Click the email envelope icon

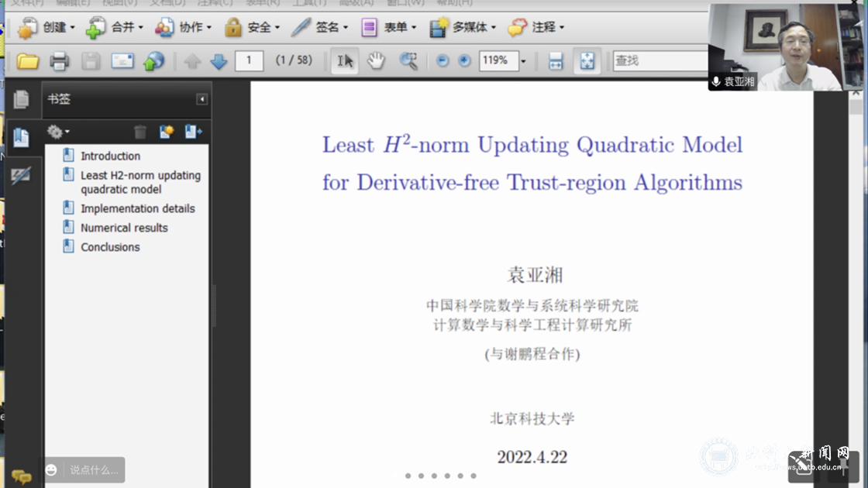point(122,61)
